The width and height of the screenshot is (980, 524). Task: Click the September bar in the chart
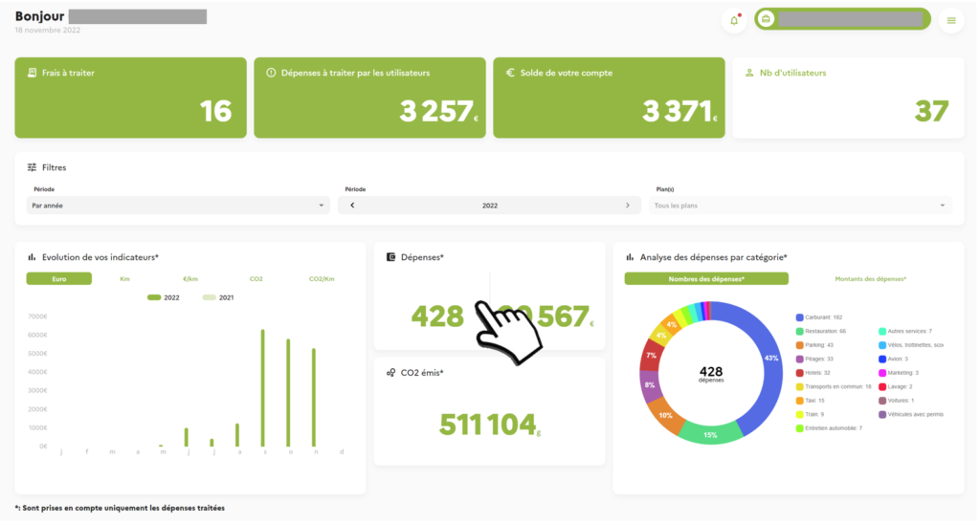tap(262, 388)
